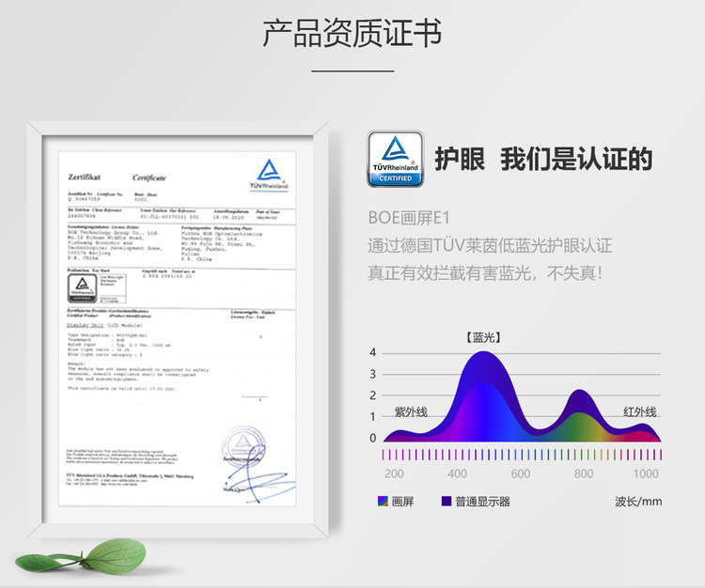Click the 4 value on the chart axis

[x=373, y=352]
